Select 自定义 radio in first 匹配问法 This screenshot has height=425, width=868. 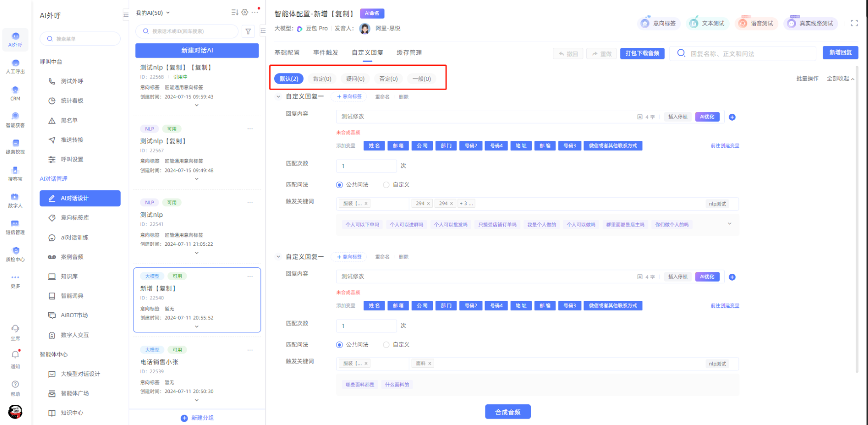pos(386,185)
